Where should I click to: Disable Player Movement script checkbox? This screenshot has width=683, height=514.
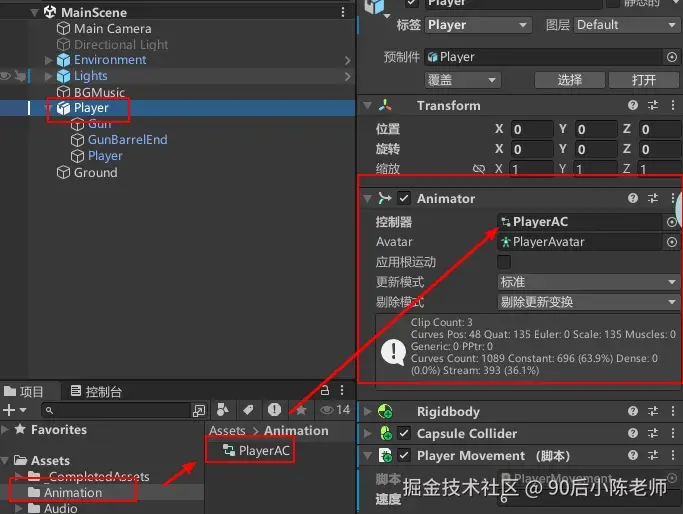click(404, 456)
